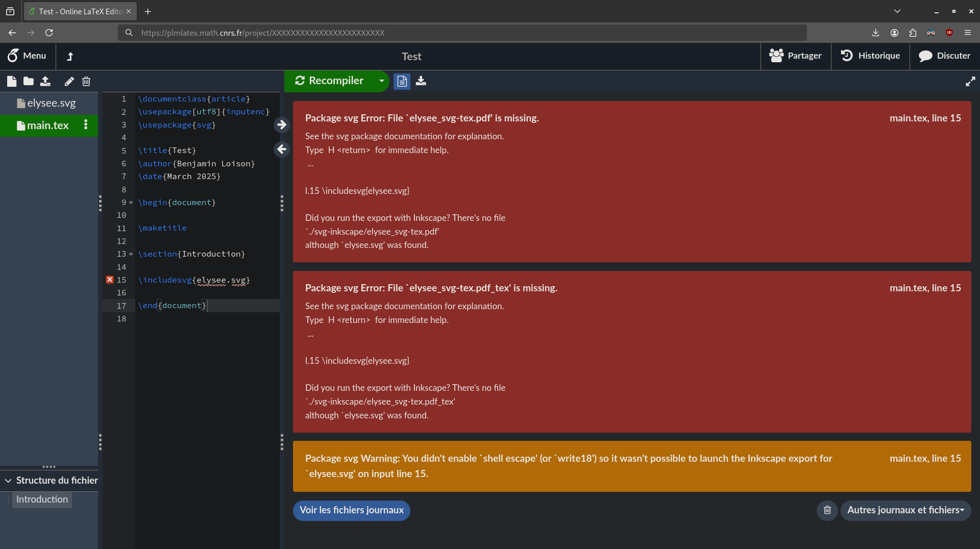Download the PDF with the download icon
This screenshot has width=980, height=549.
421,81
